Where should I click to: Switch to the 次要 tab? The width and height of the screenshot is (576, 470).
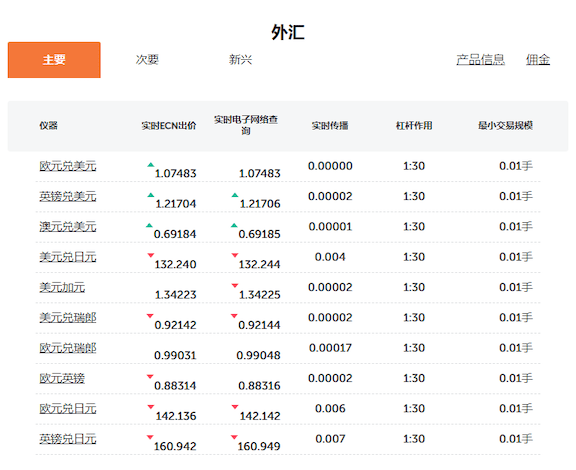coord(147,60)
